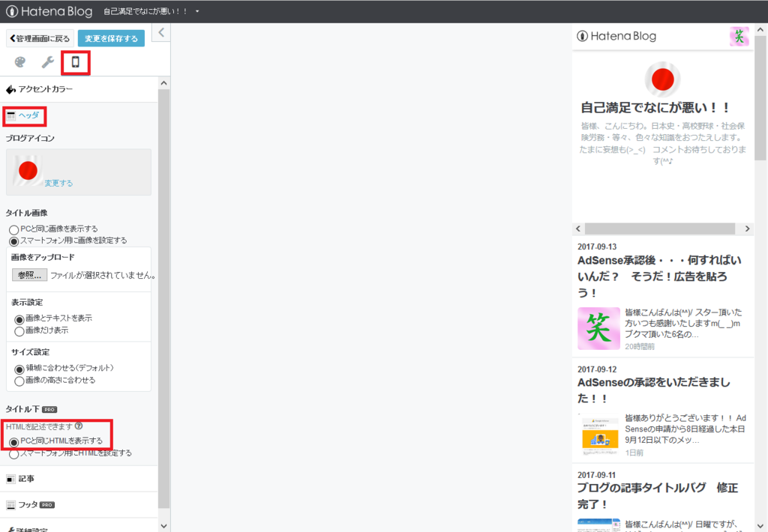Expand the フッタ section

(x=79, y=505)
